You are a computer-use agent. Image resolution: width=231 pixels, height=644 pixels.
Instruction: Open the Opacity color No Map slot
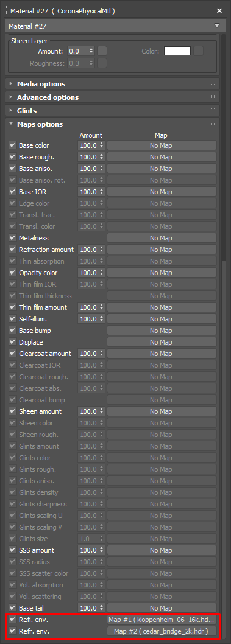coord(162,273)
